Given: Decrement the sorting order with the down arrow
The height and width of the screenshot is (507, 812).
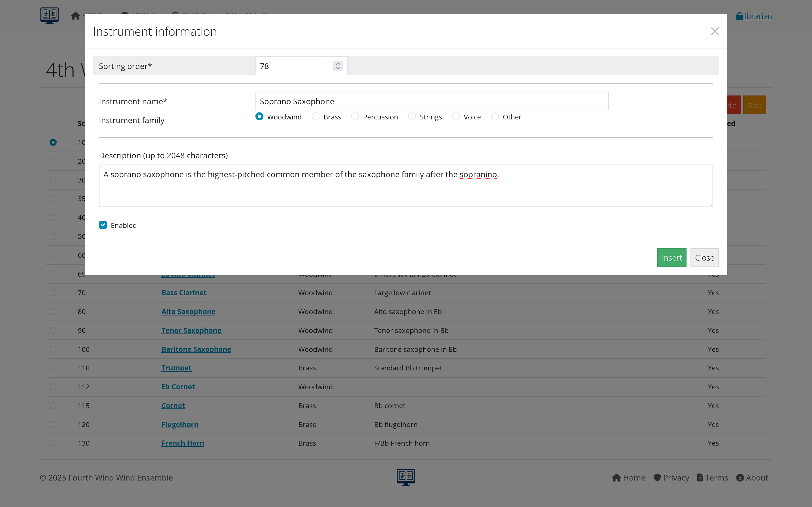Looking at the screenshot, I should point(338,68).
